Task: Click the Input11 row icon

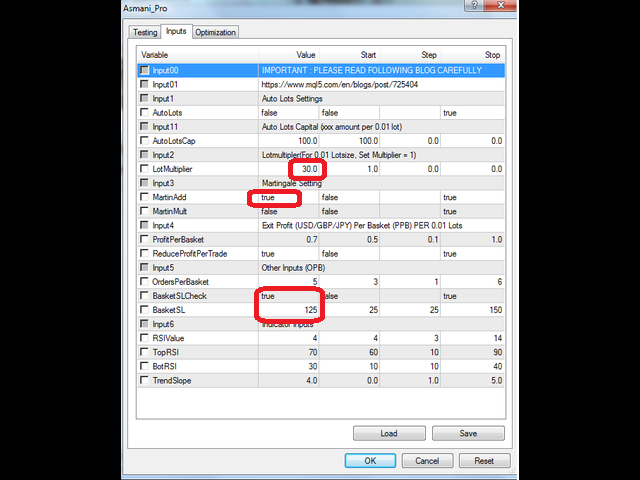Action: pos(144,127)
